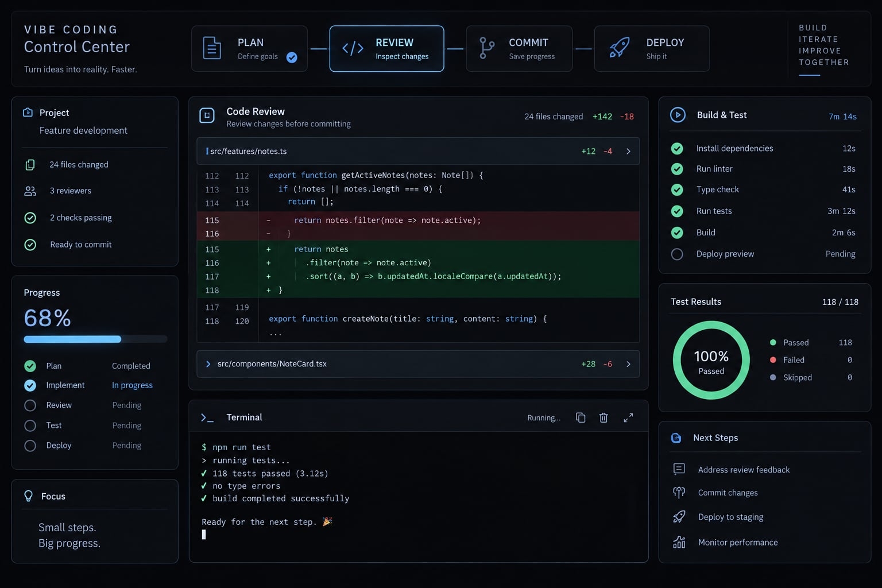Image resolution: width=882 pixels, height=588 pixels.
Task: Toggle the Plan progress checkmark
Action: [30, 366]
